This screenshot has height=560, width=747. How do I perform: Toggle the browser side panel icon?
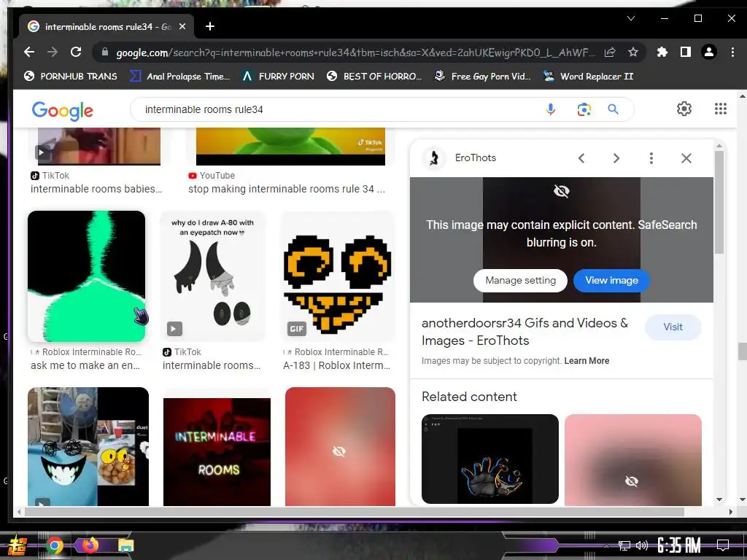coord(686,52)
